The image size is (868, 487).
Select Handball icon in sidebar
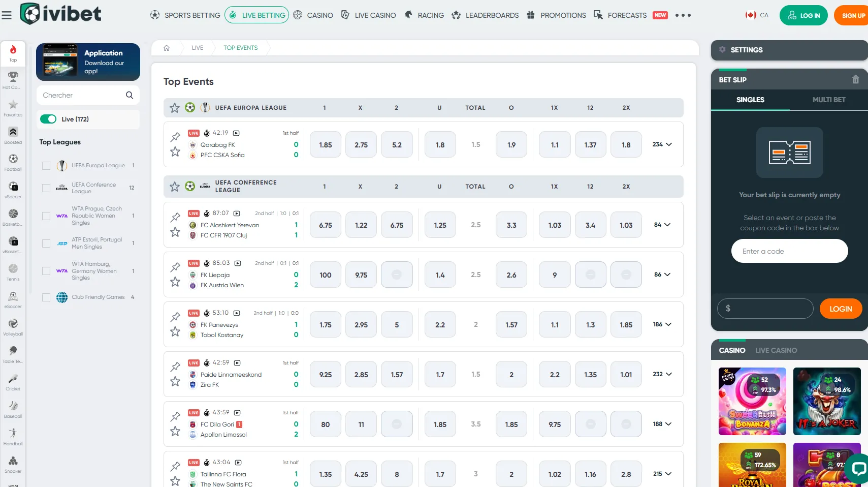[x=13, y=433]
